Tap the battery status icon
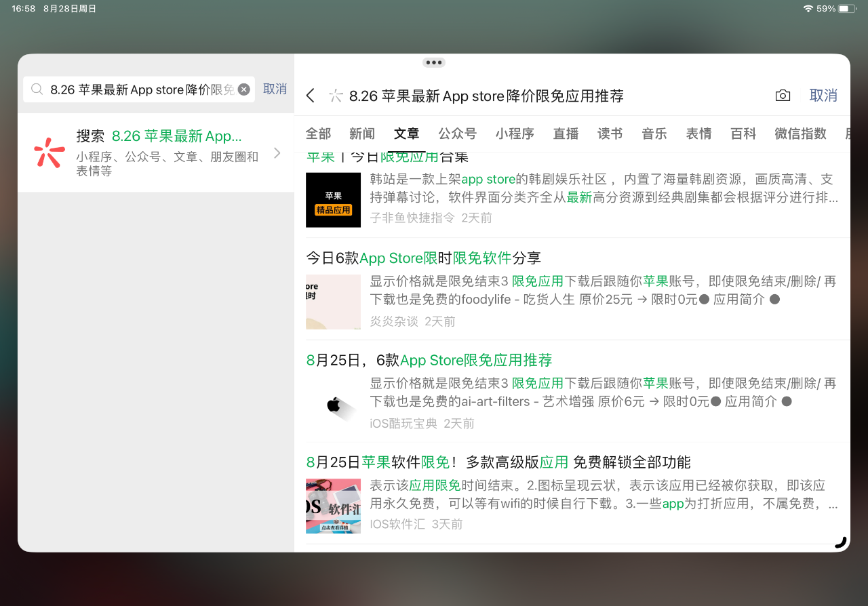This screenshot has width=868, height=606. coord(848,9)
